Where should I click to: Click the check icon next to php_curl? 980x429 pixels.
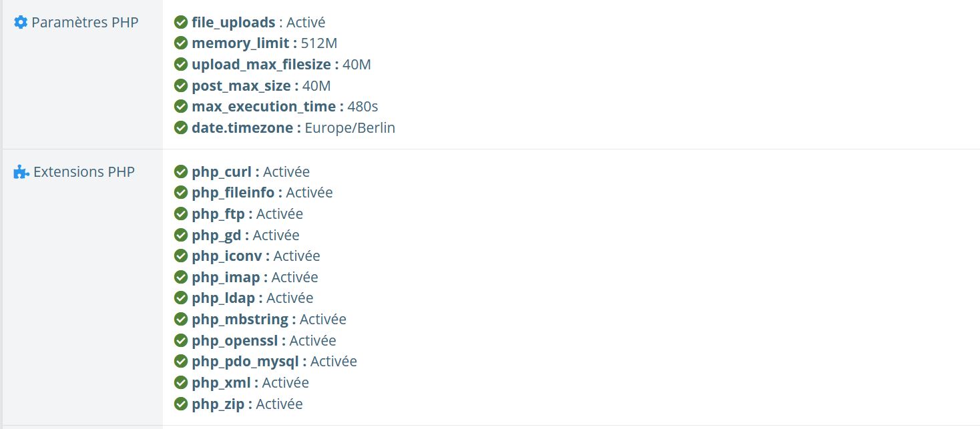click(x=180, y=172)
